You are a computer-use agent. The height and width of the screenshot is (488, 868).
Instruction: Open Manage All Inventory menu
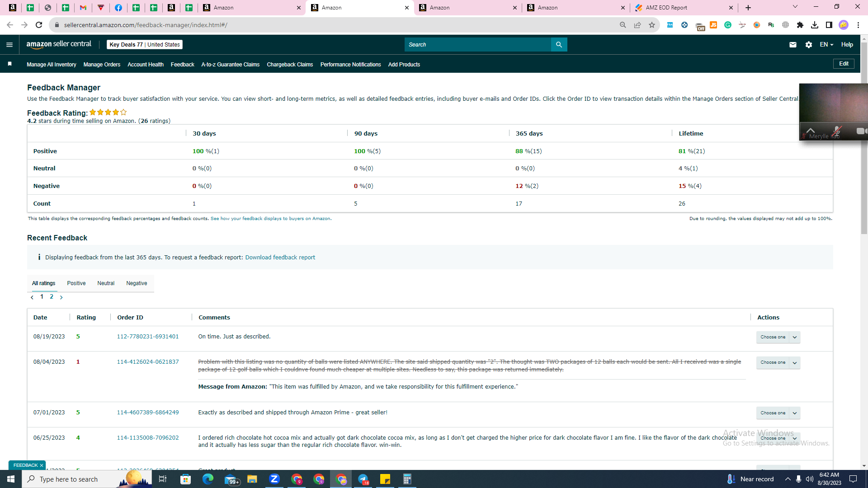click(52, 65)
